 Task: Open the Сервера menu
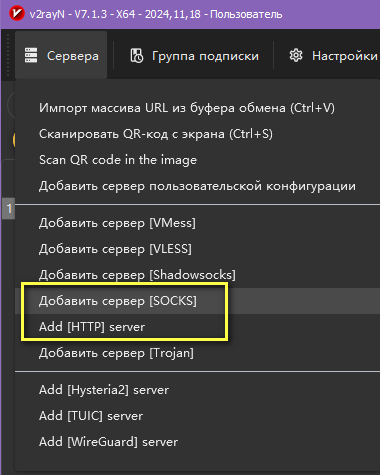pyautogui.click(x=61, y=55)
